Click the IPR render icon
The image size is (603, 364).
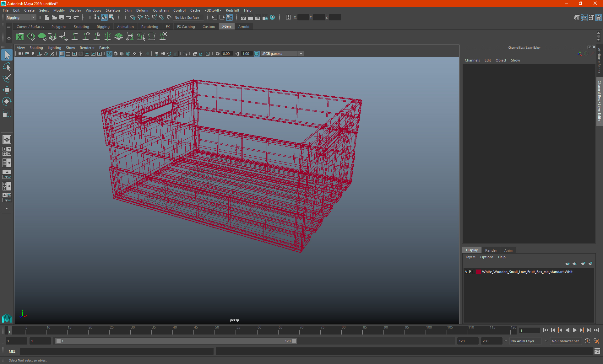pos(258,18)
